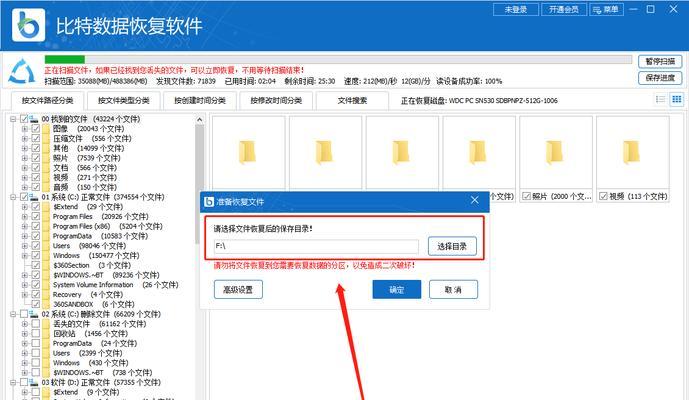This screenshot has width=689, height=400.
Task: Uncheck the 文档 folder checkbox
Action: click(x=36, y=168)
